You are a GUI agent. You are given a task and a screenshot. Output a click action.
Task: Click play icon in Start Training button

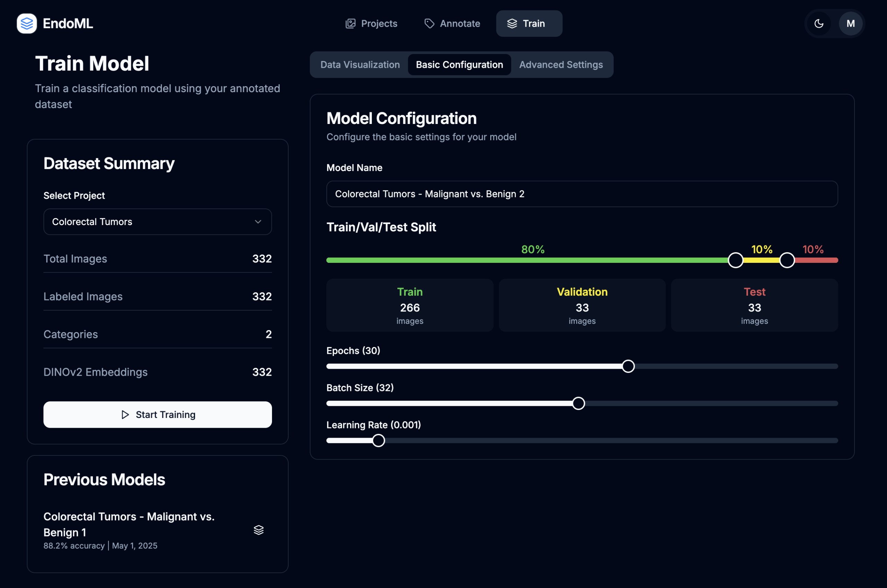pyautogui.click(x=125, y=415)
